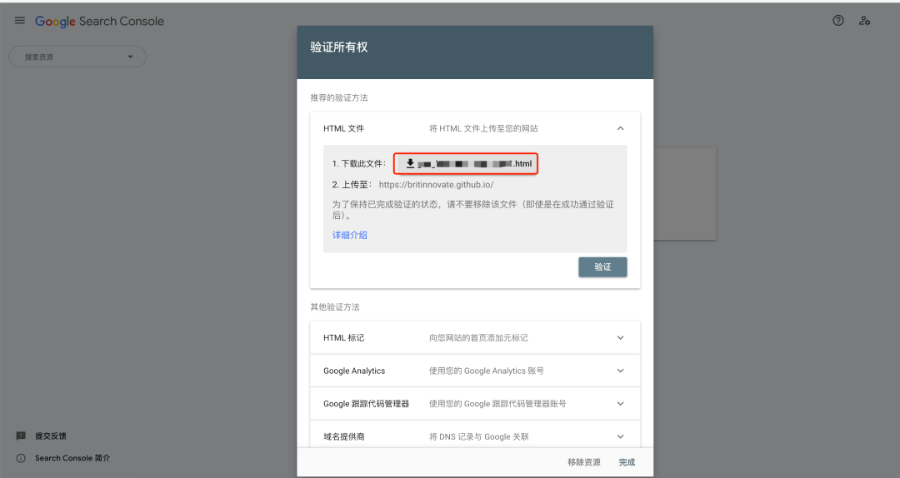Click the 其他验证方法 heading
900x478 pixels.
335,307
